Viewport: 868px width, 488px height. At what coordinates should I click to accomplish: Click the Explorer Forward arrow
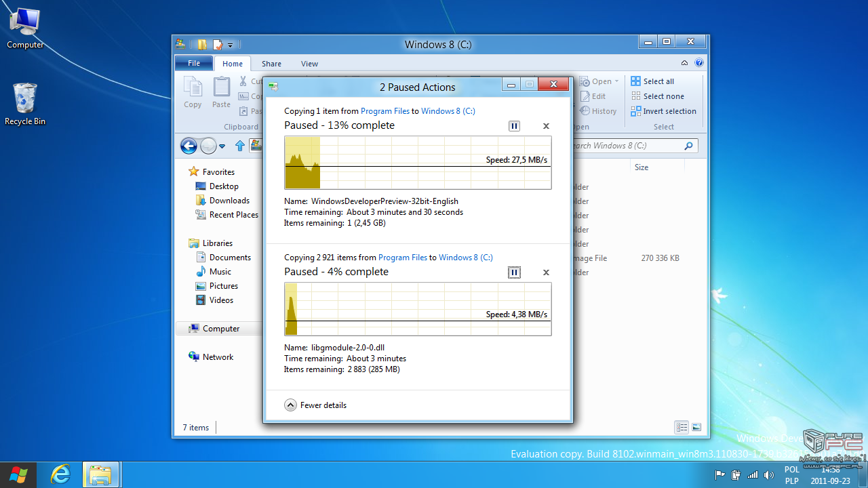[208, 146]
